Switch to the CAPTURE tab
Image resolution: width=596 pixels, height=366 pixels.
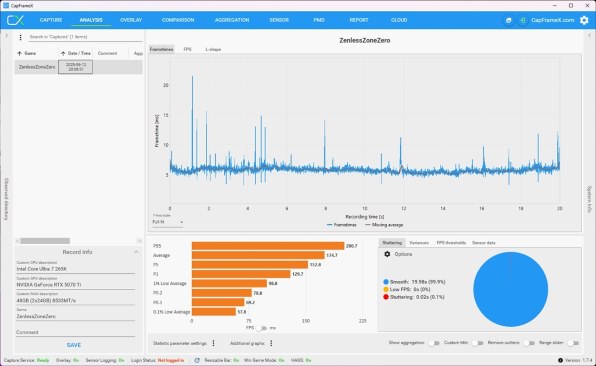coord(51,20)
